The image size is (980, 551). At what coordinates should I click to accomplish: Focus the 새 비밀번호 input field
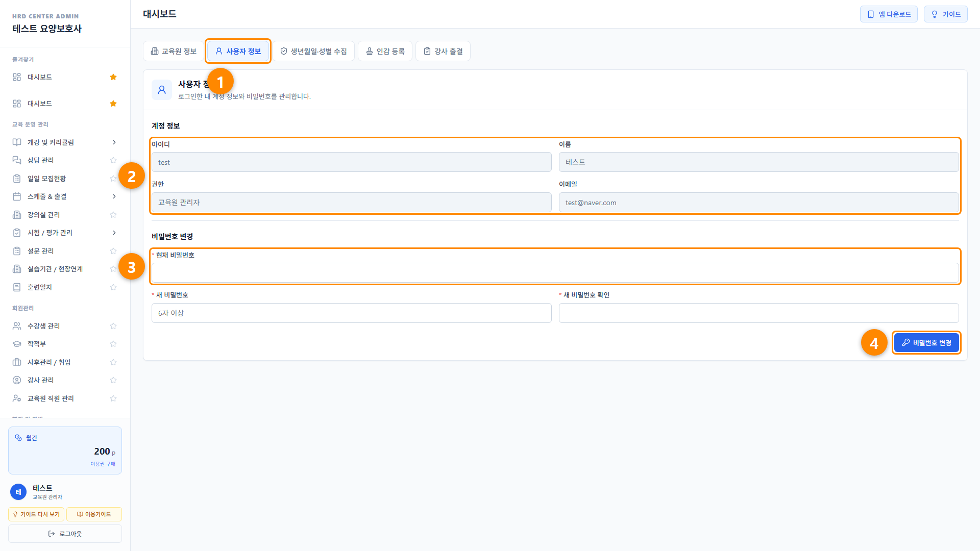(351, 313)
